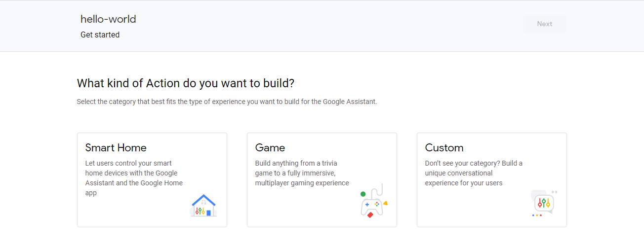Click the quotation marks on Custom illustration
This screenshot has height=245, width=644.
[554, 192]
